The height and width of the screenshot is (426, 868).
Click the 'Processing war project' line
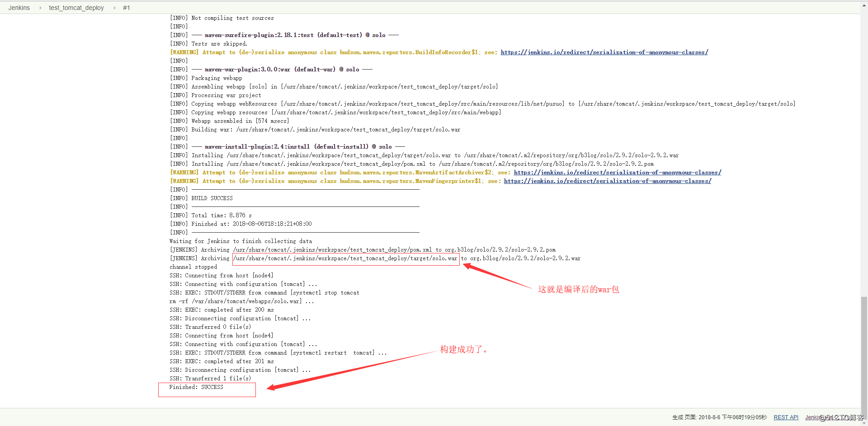point(216,95)
